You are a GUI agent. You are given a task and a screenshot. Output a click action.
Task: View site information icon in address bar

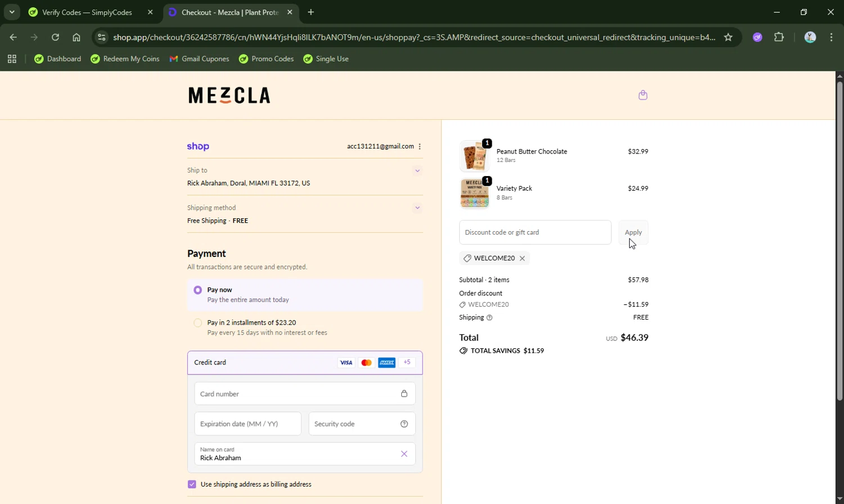[101, 38]
